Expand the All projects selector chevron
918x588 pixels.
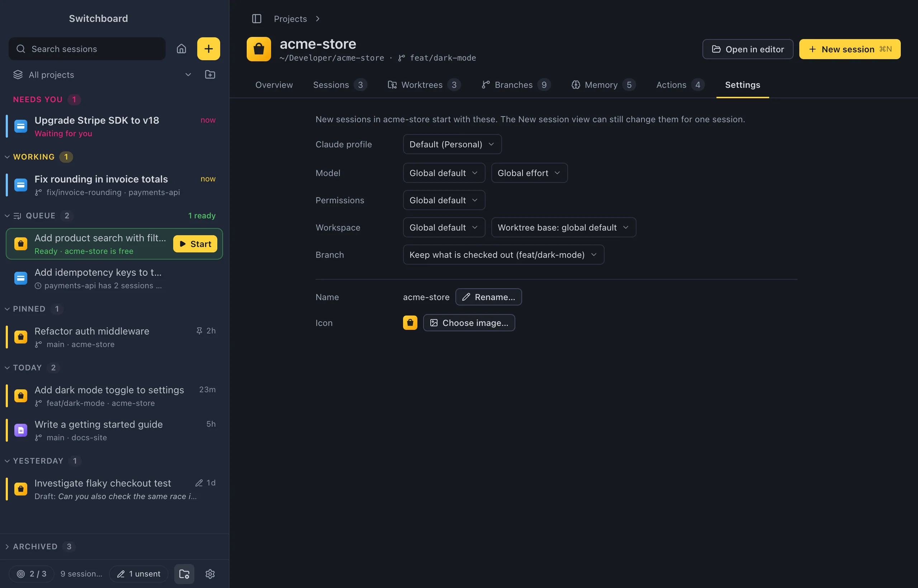[x=188, y=75]
